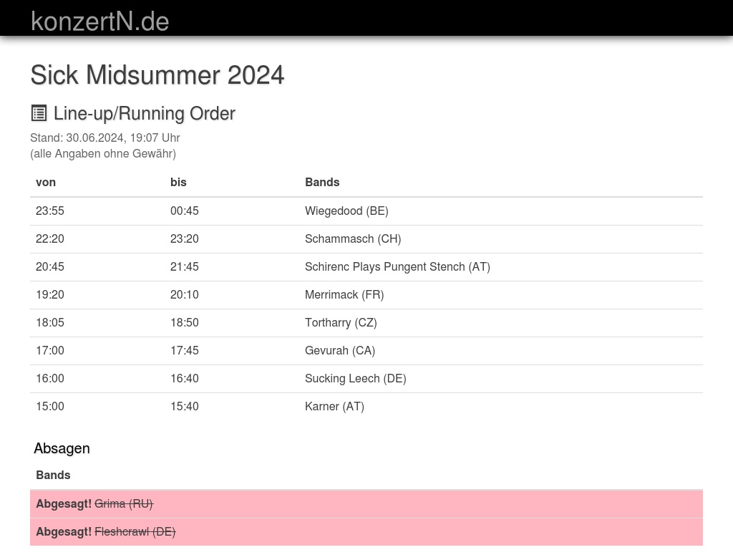Click the Sick Midsummer 2024 heading

tap(157, 74)
